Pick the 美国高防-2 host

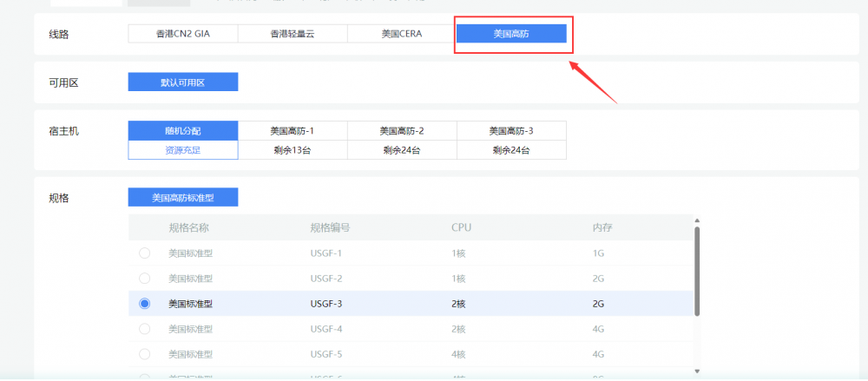(402, 131)
